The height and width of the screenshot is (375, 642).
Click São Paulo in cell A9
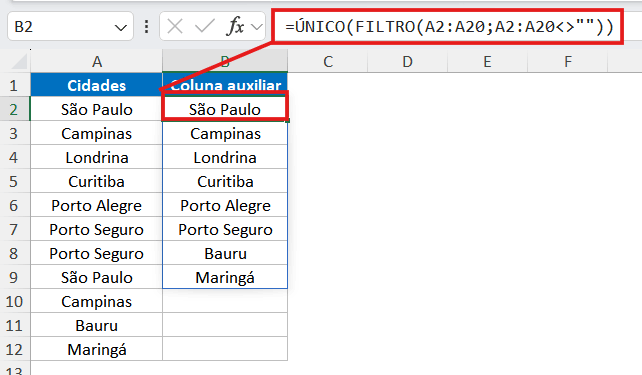tap(97, 277)
